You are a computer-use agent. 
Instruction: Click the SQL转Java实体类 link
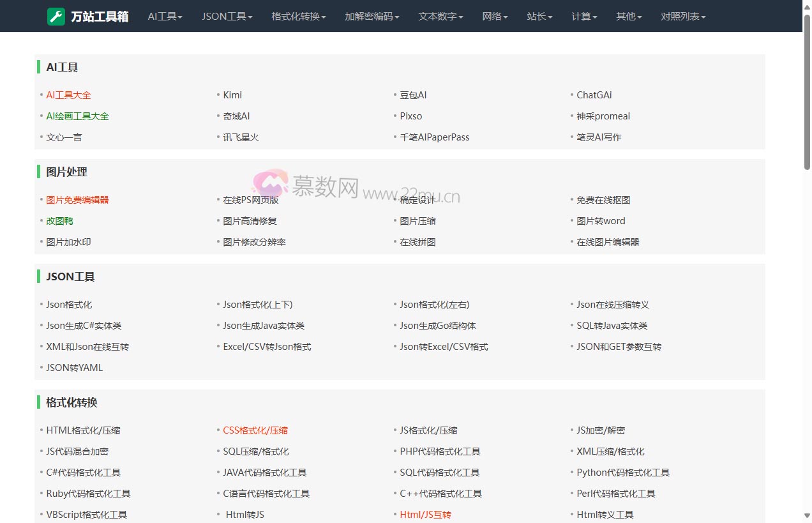click(x=612, y=326)
